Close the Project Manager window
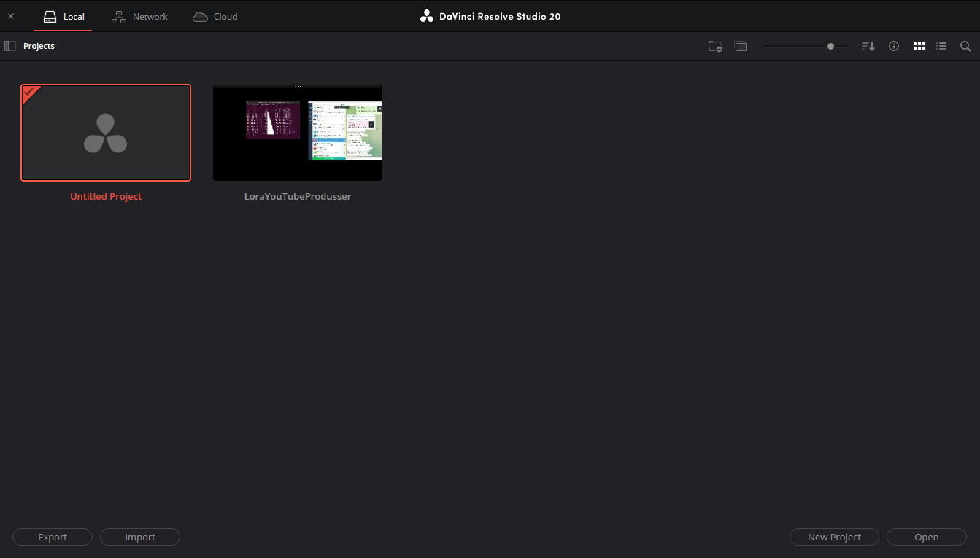The image size is (980, 558). click(11, 16)
